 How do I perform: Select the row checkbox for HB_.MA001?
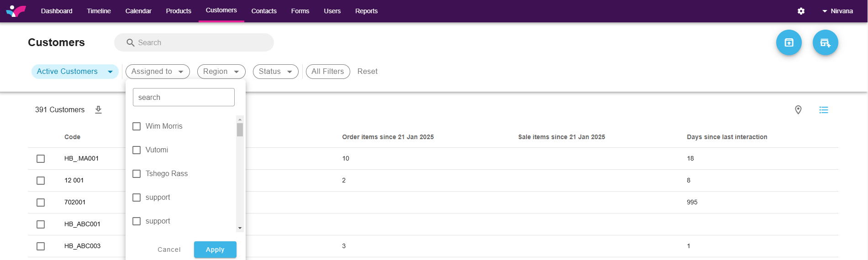coord(41,159)
